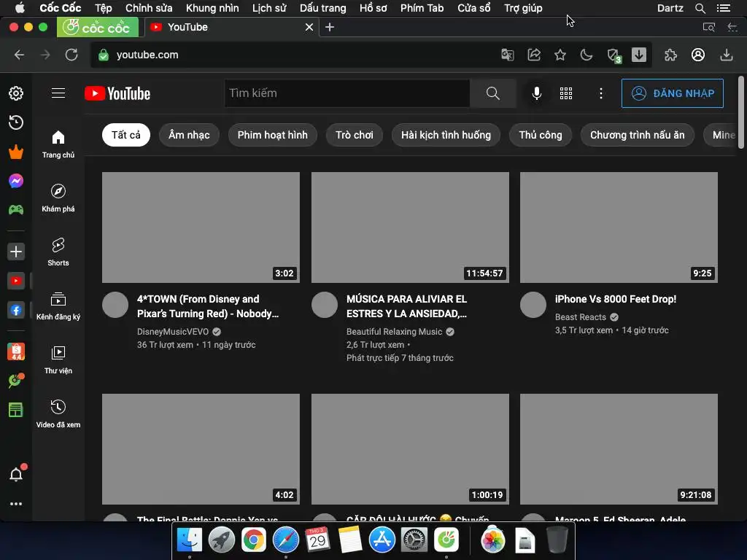Image resolution: width=747 pixels, height=560 pixels.
Task: Click the Tìm kiếm search field
Action: click(347, 93)
